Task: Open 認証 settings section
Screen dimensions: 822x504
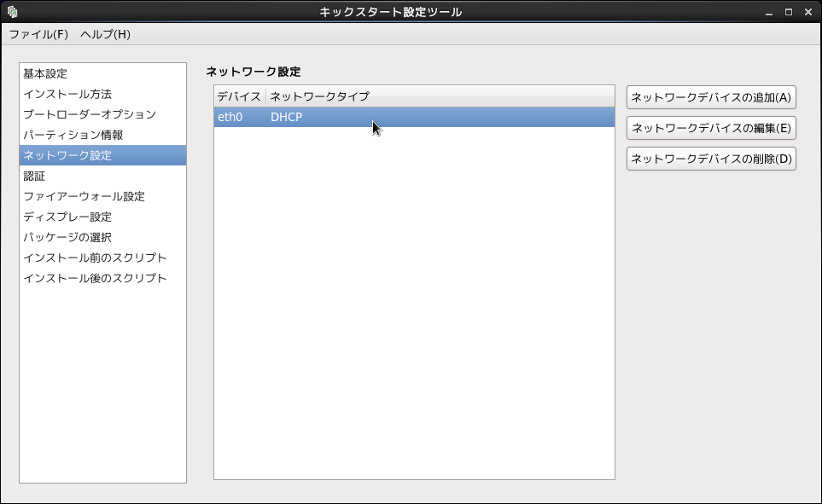Action: click(x=35, y=176)
